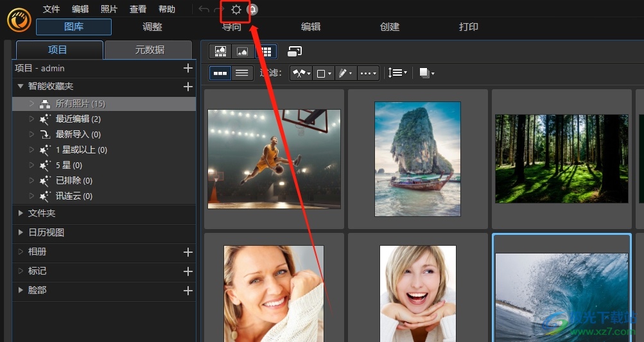This screenshot has height=342, width=644.
Task: Add a new 相册 with plus icon
Action: tap(187, 252)
